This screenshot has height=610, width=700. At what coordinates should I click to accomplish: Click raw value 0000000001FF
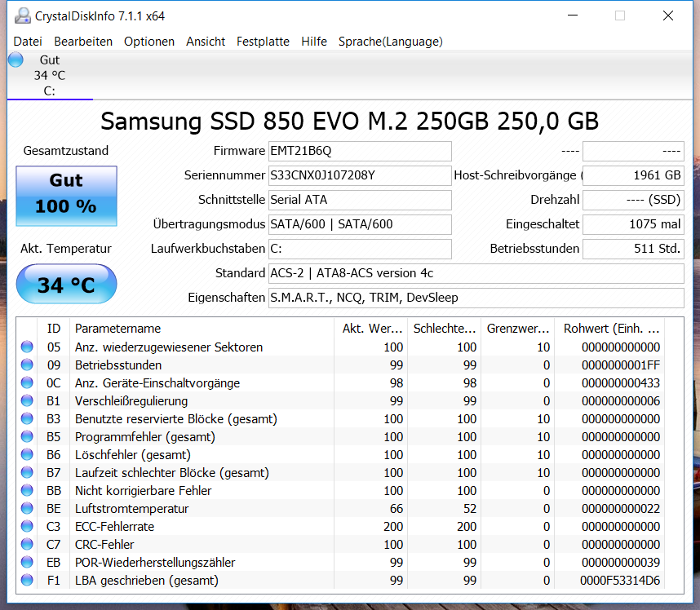[x=621, y=365]
